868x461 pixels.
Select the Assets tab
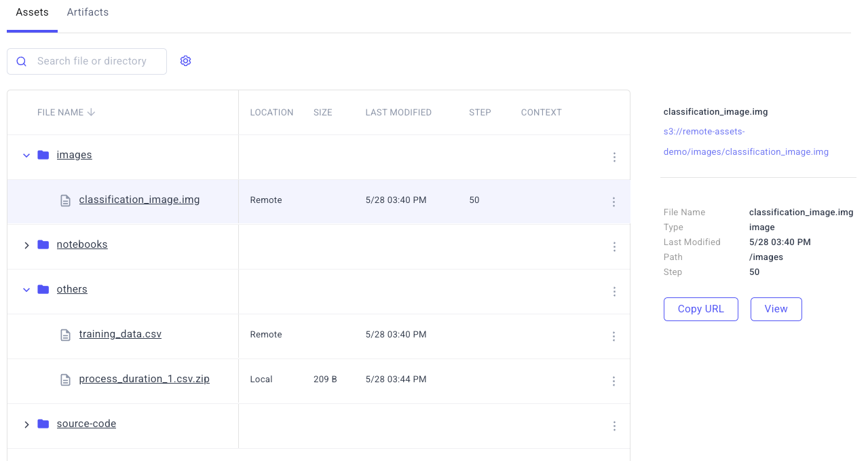coord(32,12)
